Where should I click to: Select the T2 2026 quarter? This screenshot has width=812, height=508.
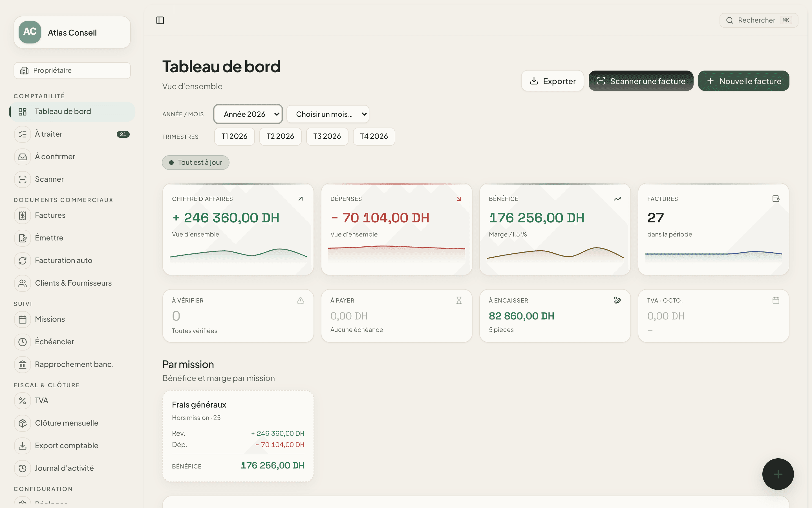pos(280,136)
